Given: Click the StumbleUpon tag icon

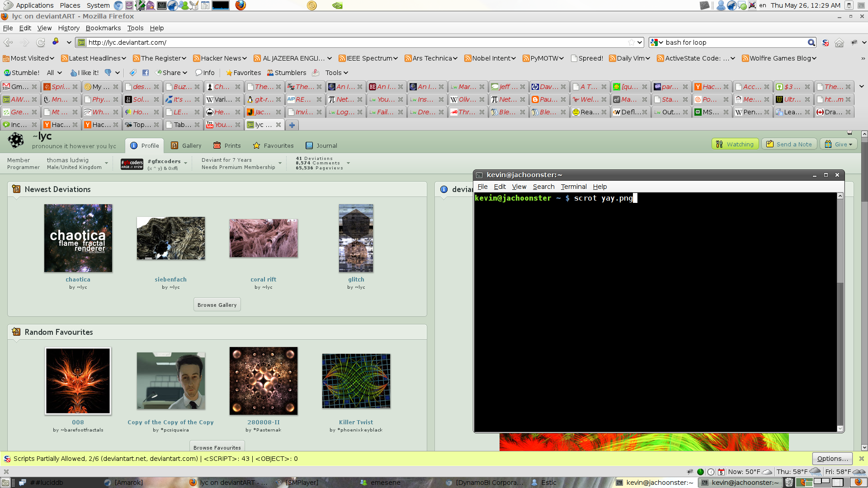Looking at the screenshot, I should [133, 73].
